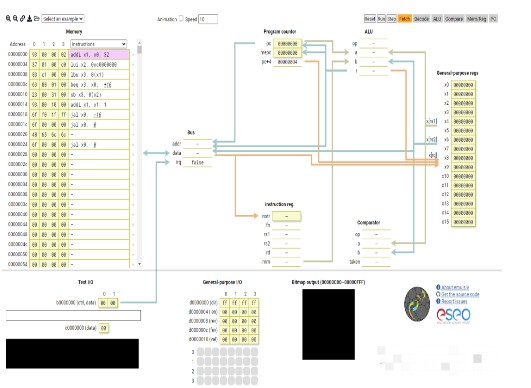531x388 pixels.
Task: Click the memory scrollbar thumb
Action: coord(139,50)
